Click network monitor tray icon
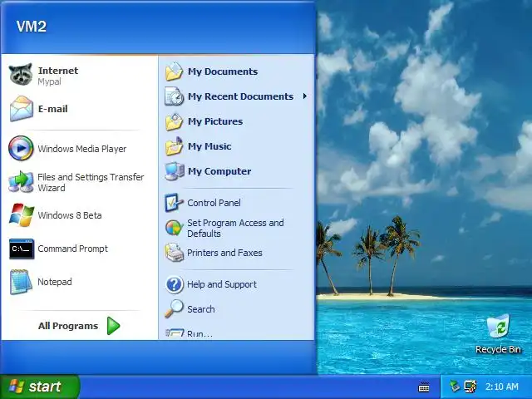Image resolution: width=532 pixels, height=399 pixels. point(470,386)
